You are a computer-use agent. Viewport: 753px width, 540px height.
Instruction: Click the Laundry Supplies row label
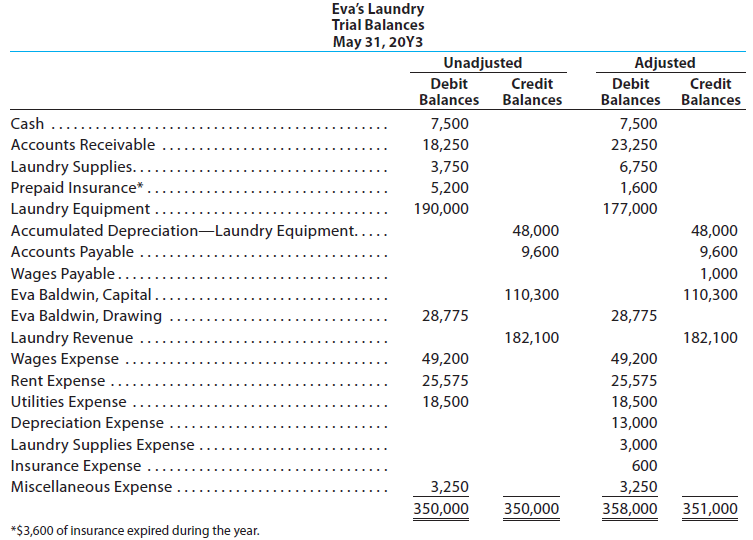point(72,167)
